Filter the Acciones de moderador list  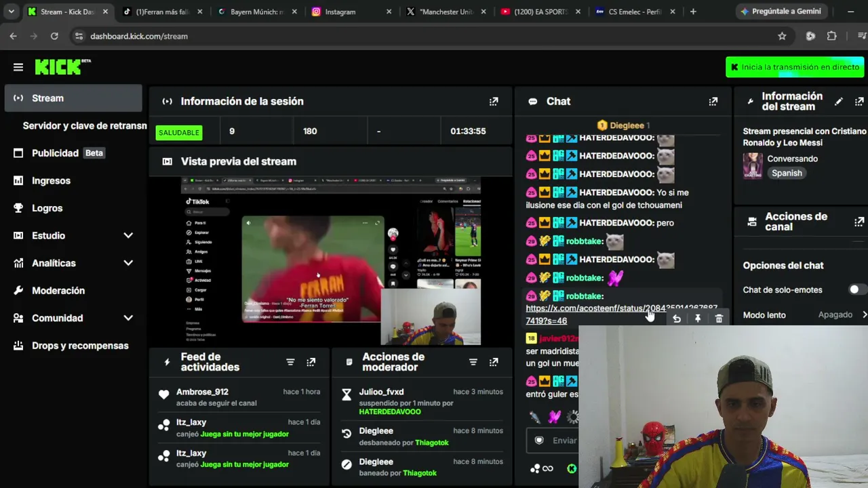coord(473,362)
